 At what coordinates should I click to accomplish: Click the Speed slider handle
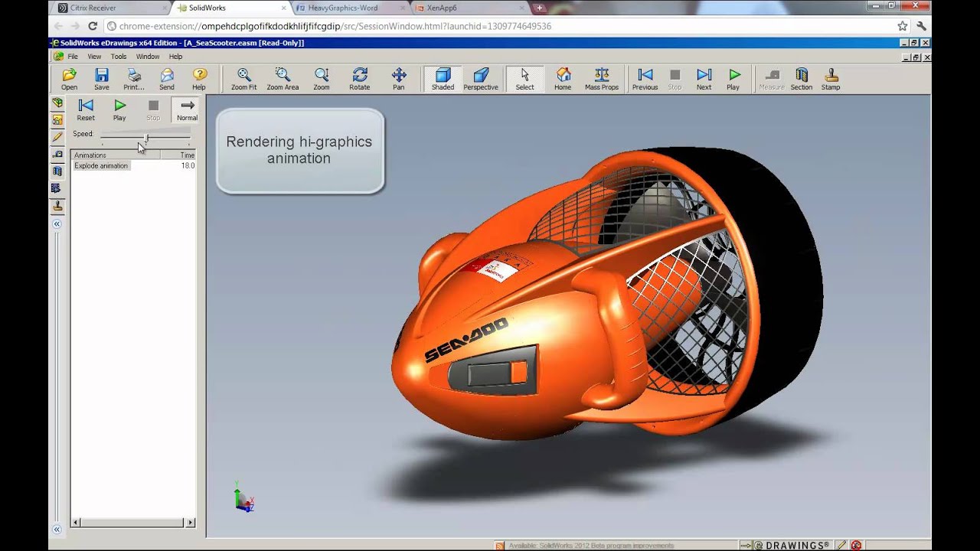point(146,138)
